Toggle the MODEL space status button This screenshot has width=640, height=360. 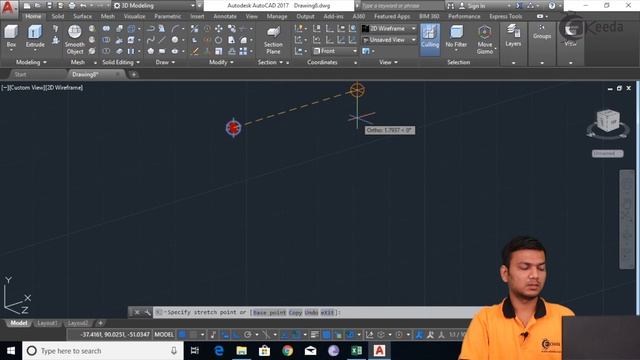(x=164, y=334)
